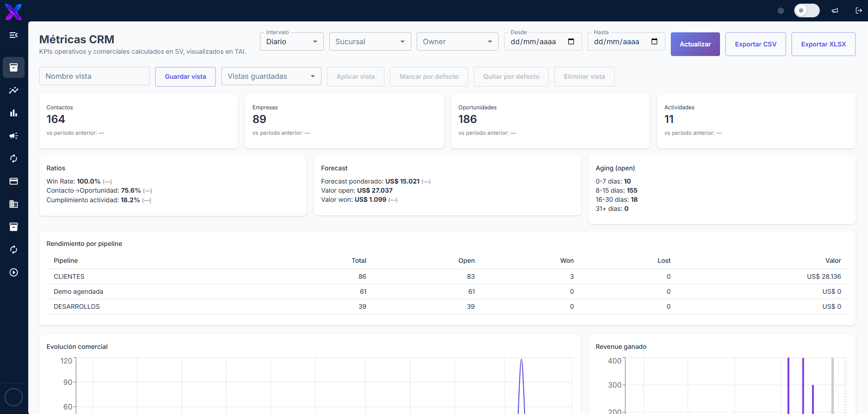
Task: Click the Revenue ganado chart title
Action: [x=621, y=347]
